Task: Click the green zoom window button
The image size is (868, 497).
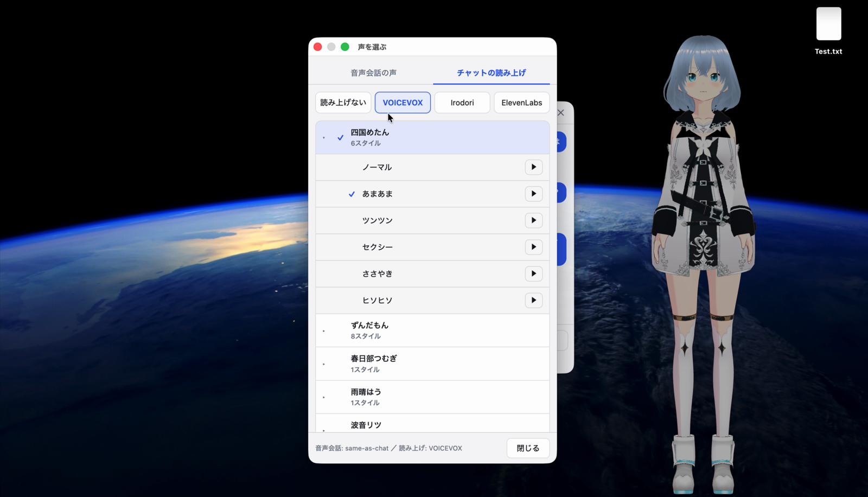Action: (x=345, y=47)
